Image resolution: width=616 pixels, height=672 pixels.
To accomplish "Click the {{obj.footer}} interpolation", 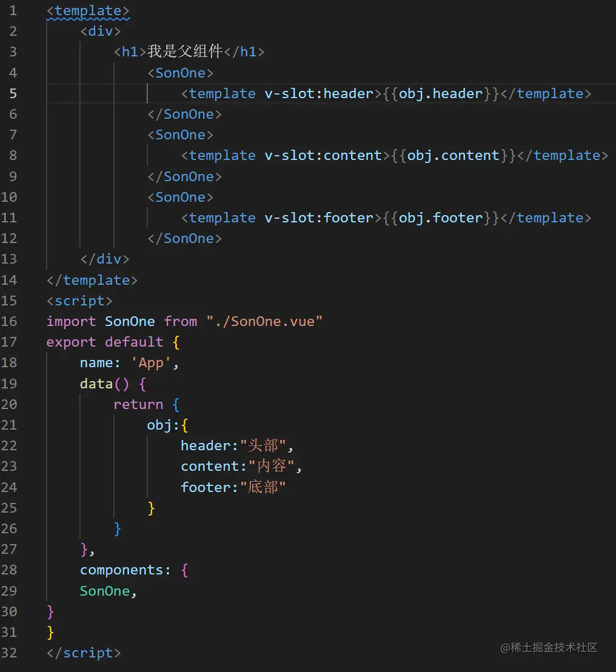I will click(441, 218).
